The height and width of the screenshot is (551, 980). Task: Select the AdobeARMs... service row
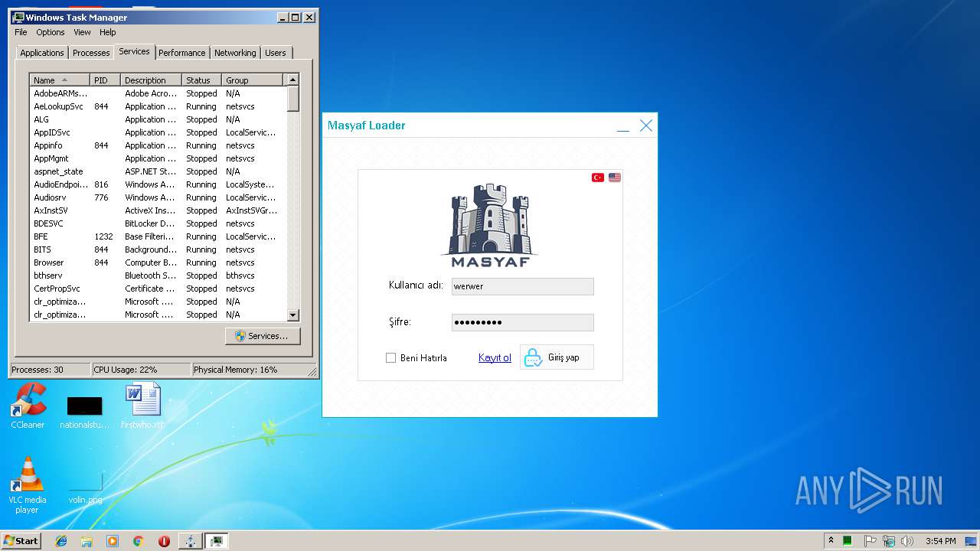158,93
